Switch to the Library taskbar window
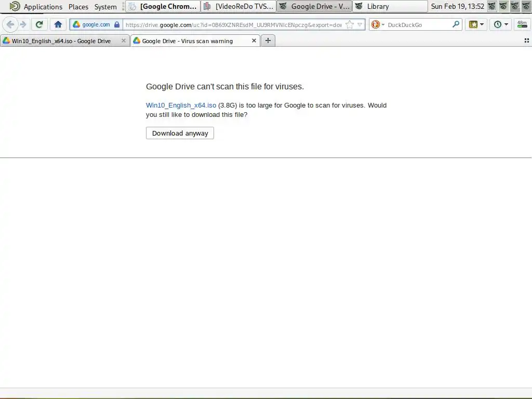Screen dimensions: 532x399 point(390,6)
